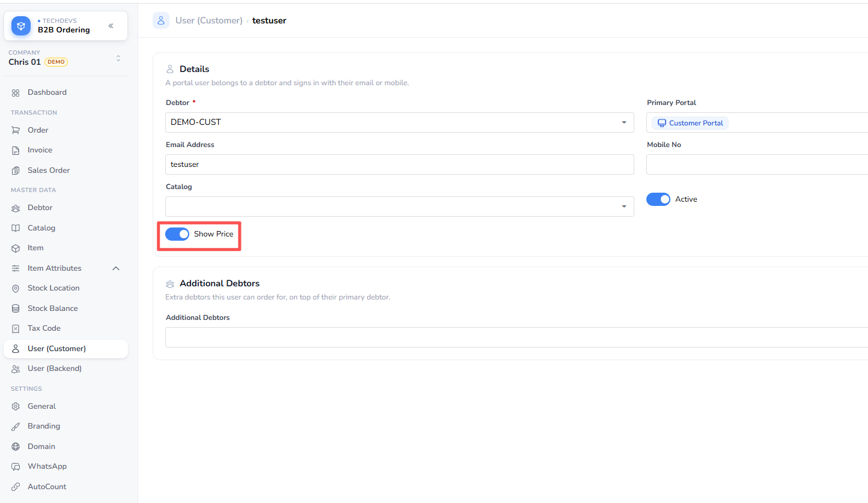Image resolution: width=868 pixels, height=503 pixels.
Task: Click the Item box icon
Action: [16, 248]
